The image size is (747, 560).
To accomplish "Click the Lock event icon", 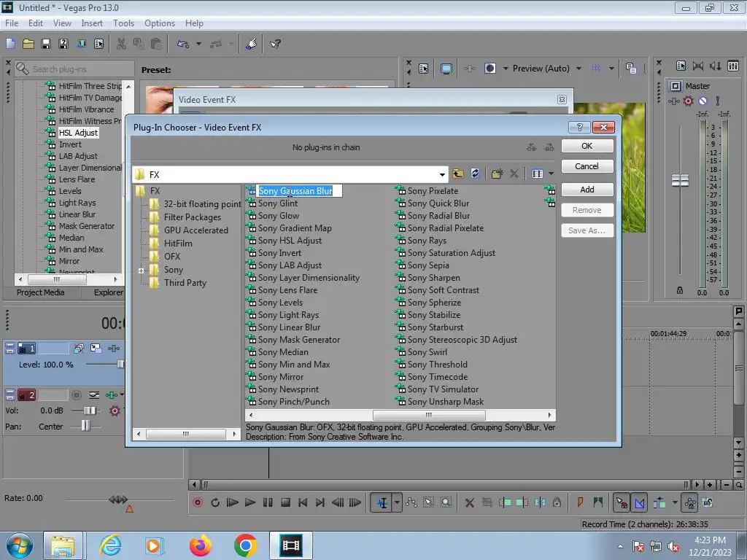I will [557, 502].
